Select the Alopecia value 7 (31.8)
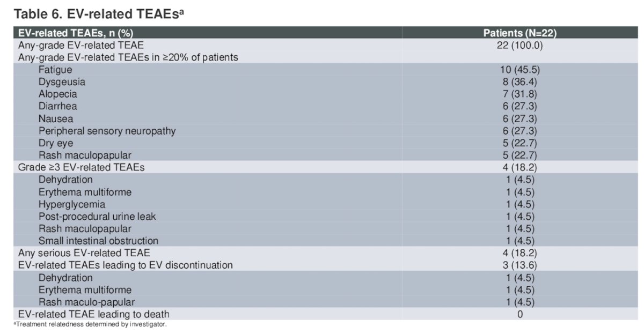 tap(519, 94)
